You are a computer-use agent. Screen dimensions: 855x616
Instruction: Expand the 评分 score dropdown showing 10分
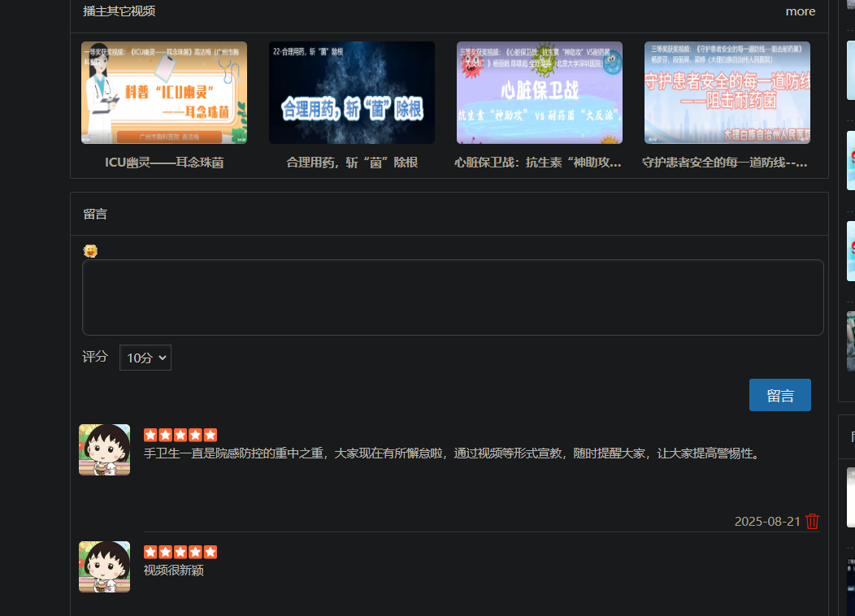(145, 358)
